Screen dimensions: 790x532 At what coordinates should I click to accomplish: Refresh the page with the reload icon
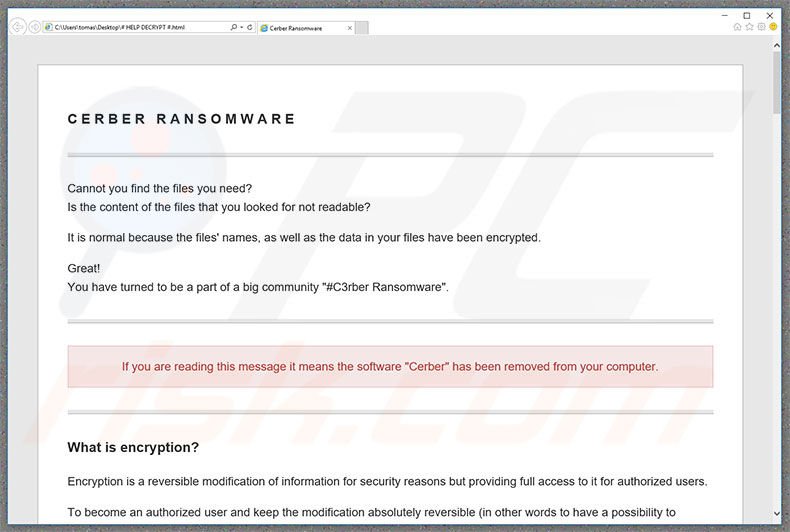(x=249, y=27)
